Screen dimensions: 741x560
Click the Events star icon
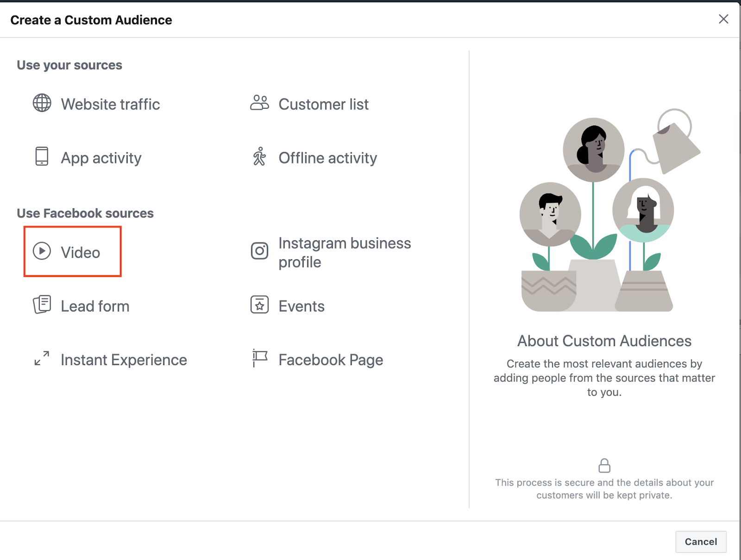tap(259, 305)
